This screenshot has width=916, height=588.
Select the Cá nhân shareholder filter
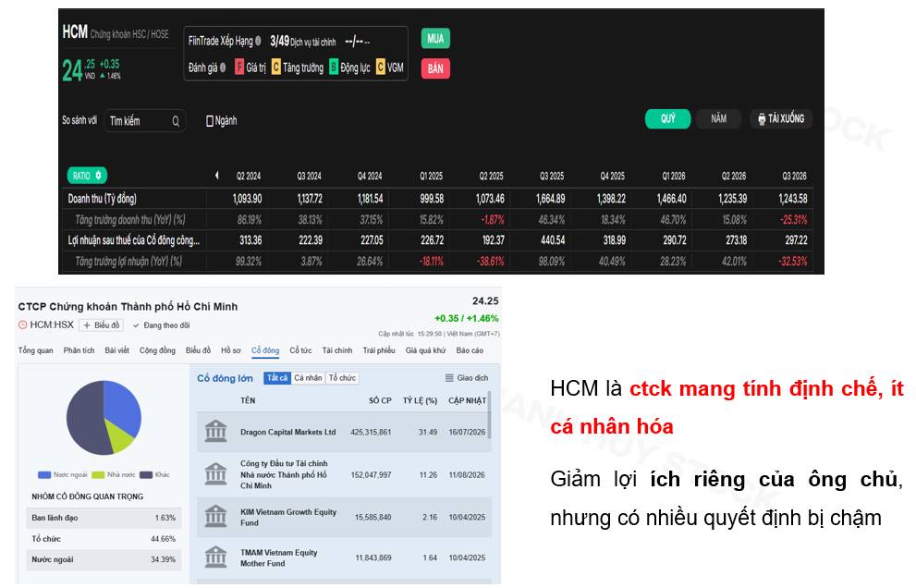pos(308,378)
